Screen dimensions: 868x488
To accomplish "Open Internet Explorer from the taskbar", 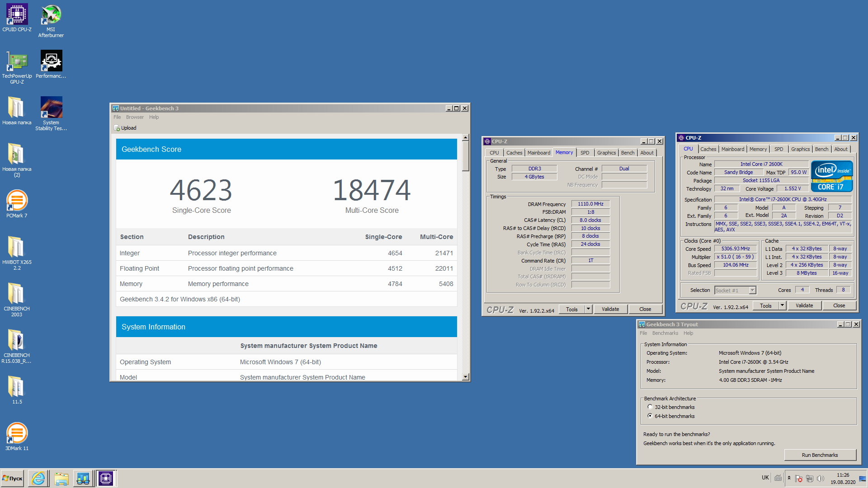I will click(38, 479).
